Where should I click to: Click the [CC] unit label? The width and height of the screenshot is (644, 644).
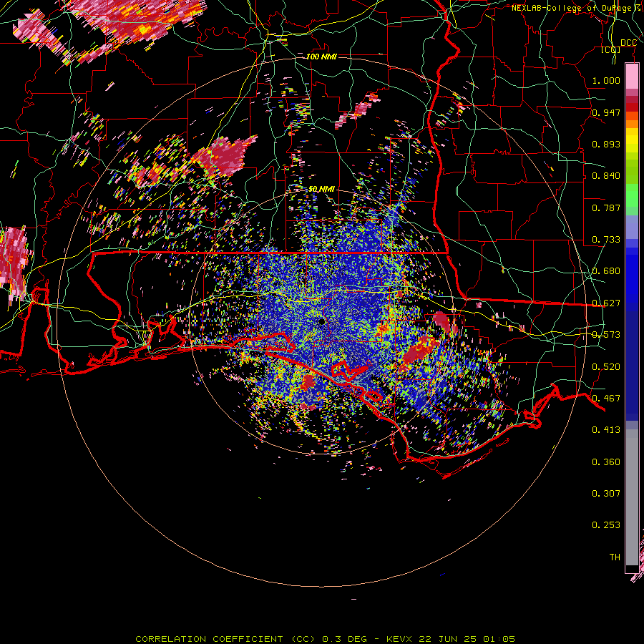click(x=611, y=50)
